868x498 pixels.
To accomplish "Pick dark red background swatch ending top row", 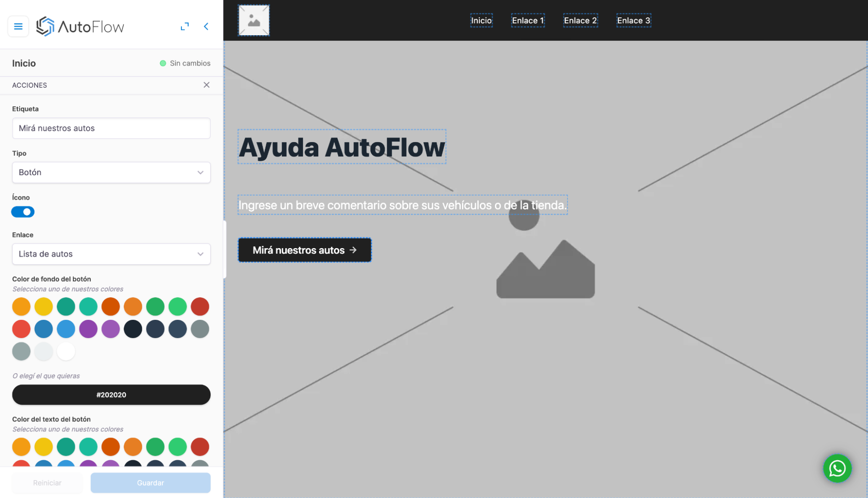I will [200, 306].
